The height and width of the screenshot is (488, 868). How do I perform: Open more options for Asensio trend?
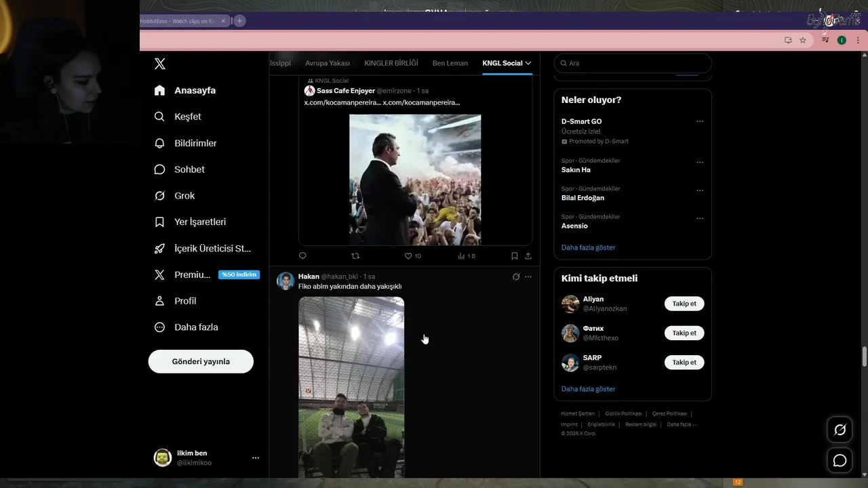[x=700, y=218]
